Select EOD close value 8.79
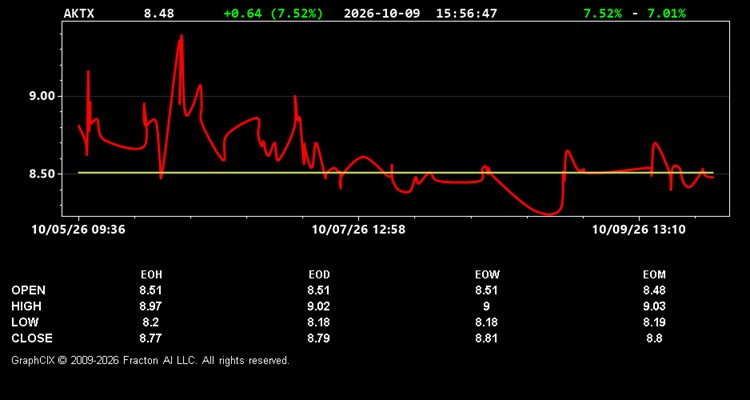The image size is (750, 400). pos(319,338)
